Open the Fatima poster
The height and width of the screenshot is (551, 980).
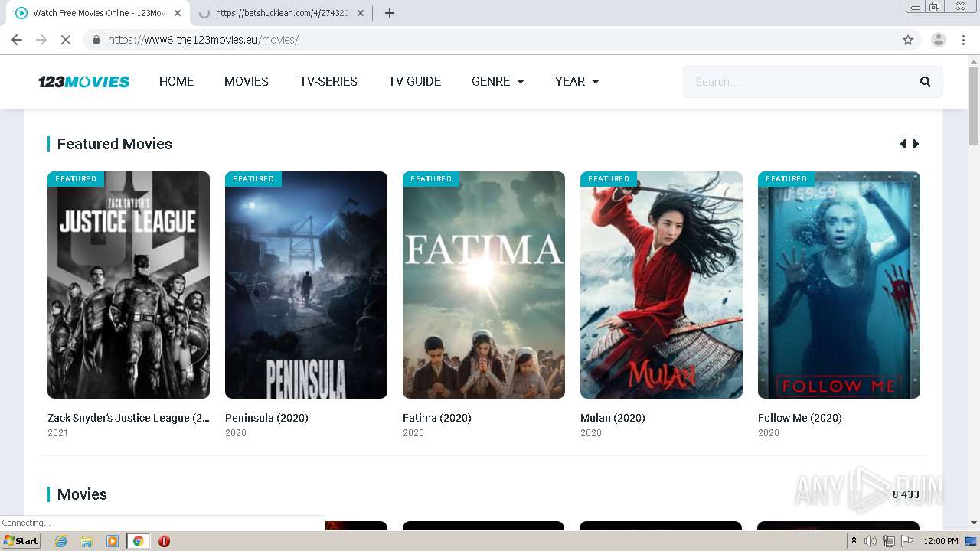(484, 285)
